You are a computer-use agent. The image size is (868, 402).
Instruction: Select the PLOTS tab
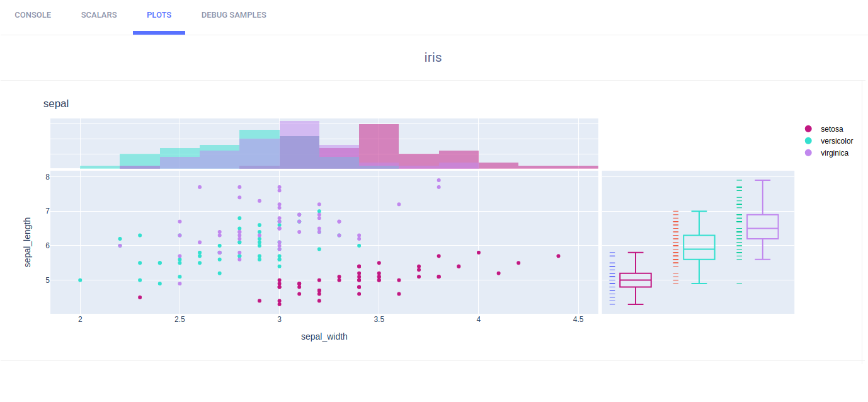[159, 15]
